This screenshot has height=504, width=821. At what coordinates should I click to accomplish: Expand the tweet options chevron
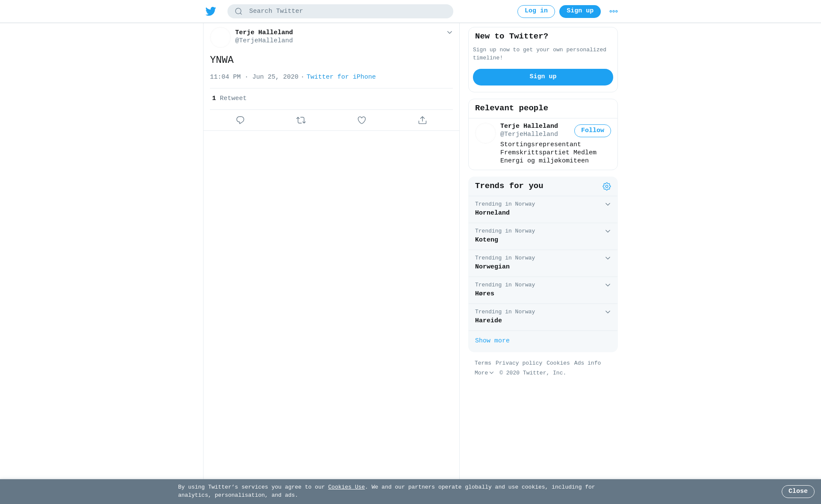click(449, 32)
